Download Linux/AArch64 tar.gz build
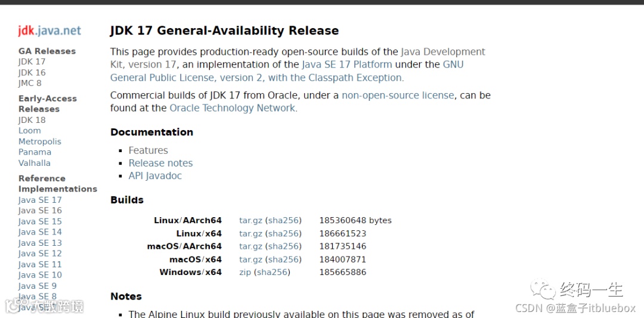 coord(250,220)
